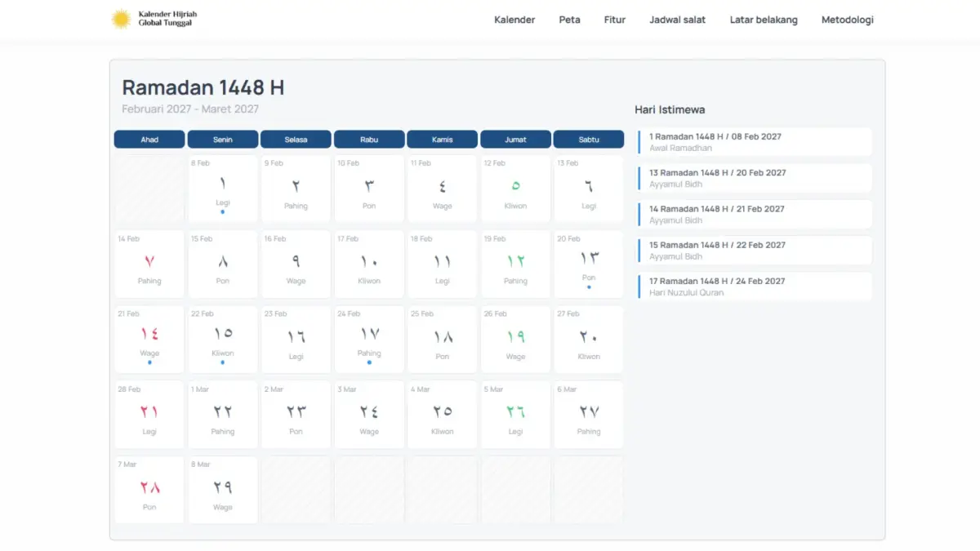Image resolution: width=980 pixels, height=551 pixels.
Task: Select the 11 Feb Wage day cell
Action: point(443,189)
